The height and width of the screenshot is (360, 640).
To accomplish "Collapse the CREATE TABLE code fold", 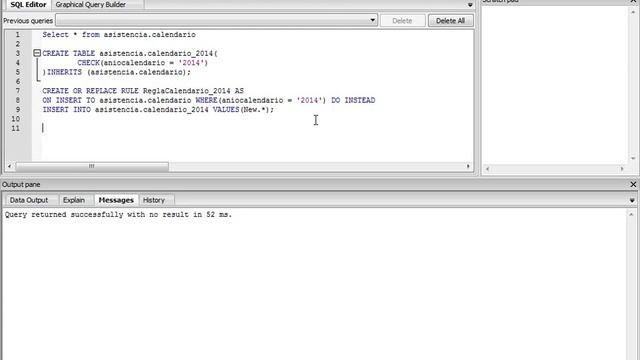I will [x=37, y=53].
